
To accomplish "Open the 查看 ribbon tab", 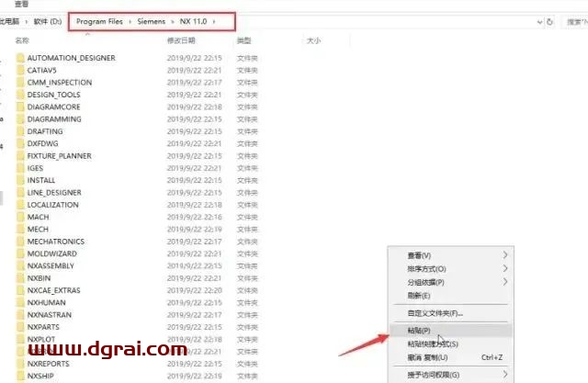I will (21, 4).
